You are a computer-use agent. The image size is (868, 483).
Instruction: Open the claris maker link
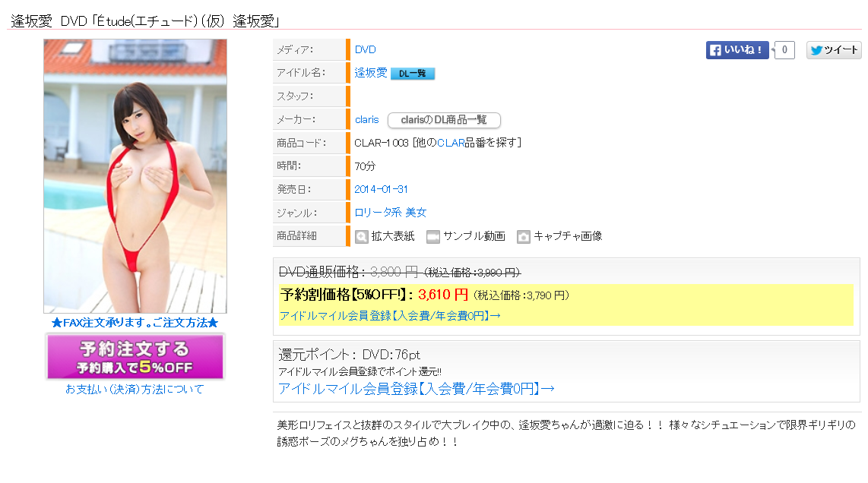tap(366, 119)
